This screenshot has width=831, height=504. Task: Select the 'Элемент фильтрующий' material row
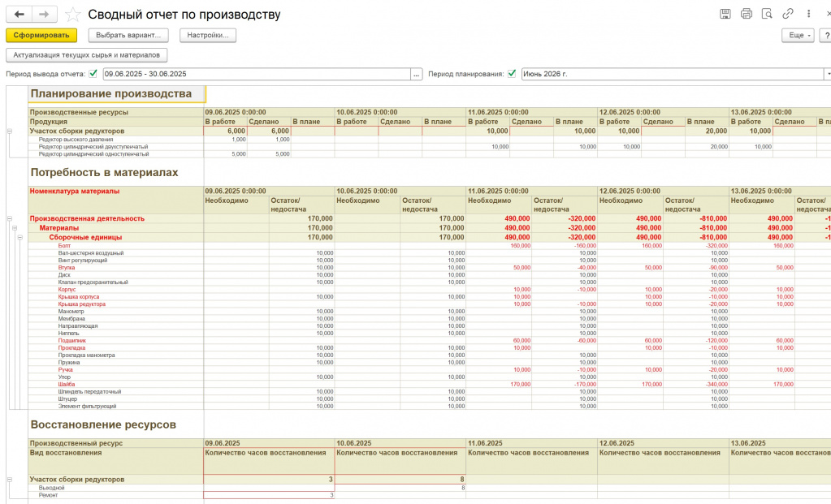tap(116, 407)
